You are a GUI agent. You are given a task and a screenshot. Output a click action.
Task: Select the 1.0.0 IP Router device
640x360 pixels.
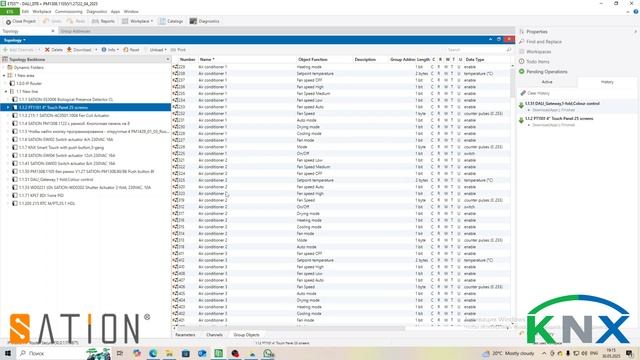29,84
